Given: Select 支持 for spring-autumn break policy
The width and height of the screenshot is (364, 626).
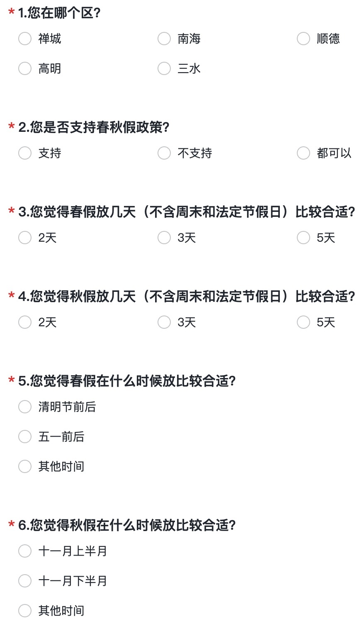Looking at the screenshot, I should point(25,153).
